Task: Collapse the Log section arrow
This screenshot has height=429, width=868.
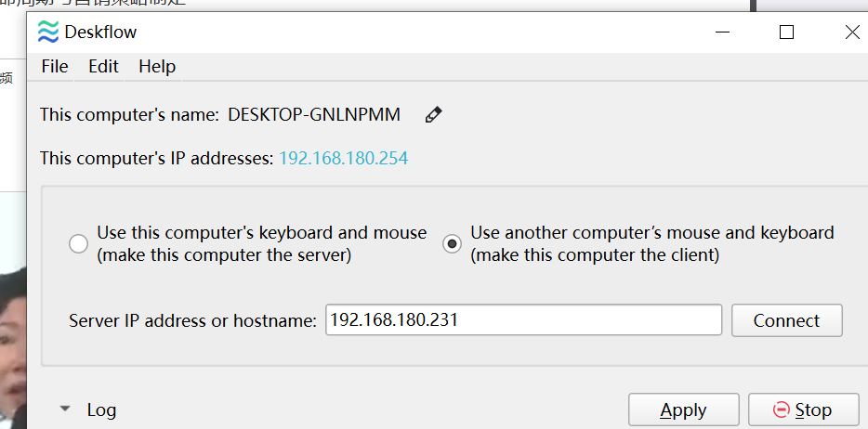Action: pyautogui.click(x=65, y=409)
